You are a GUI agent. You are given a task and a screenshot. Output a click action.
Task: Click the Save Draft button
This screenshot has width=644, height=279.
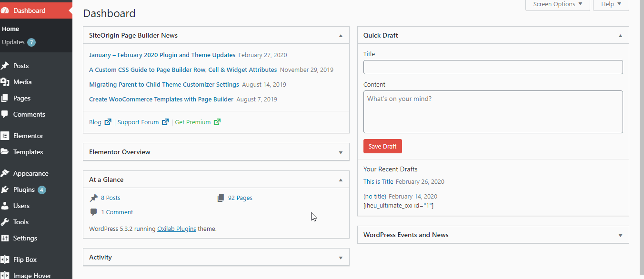tap(382, 146)
